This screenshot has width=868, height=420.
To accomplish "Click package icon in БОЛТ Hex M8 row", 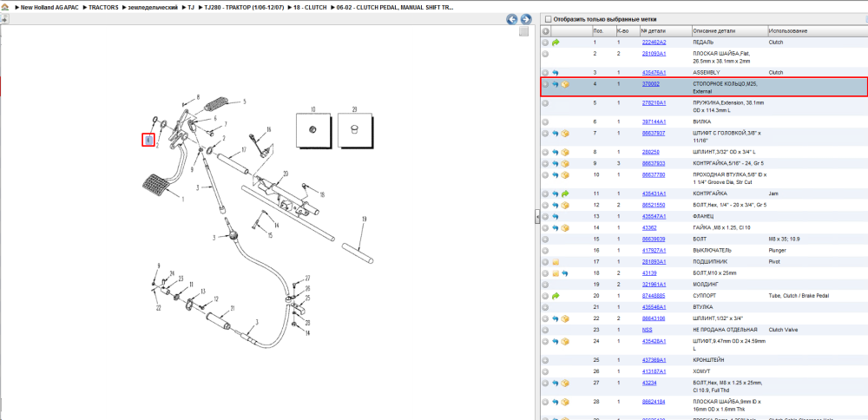I will (565, 383).
